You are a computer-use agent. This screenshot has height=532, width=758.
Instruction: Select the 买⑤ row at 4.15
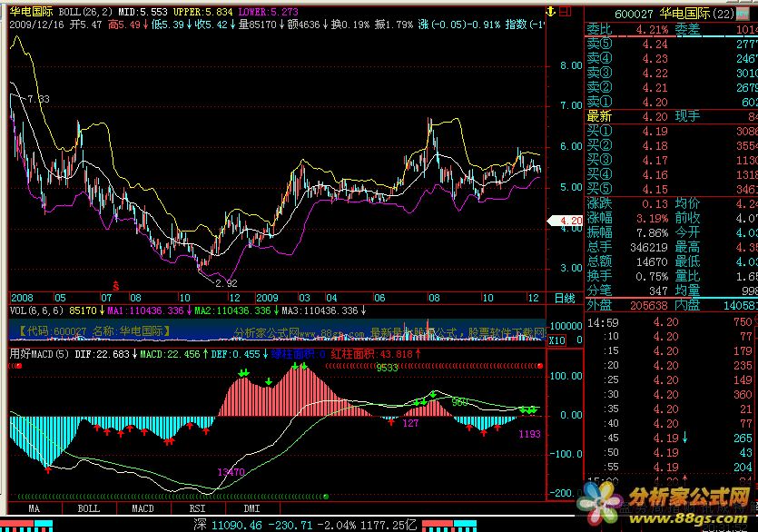[672, 189]
